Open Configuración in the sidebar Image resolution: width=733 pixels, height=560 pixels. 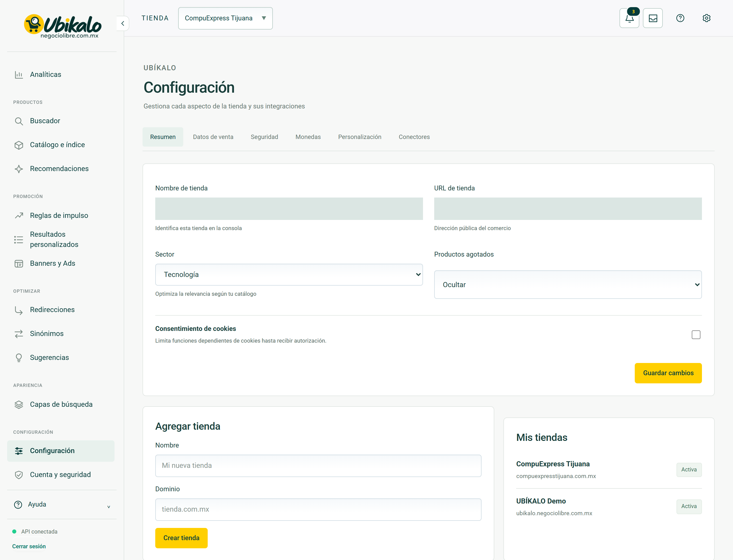click(x=61, y=451)
